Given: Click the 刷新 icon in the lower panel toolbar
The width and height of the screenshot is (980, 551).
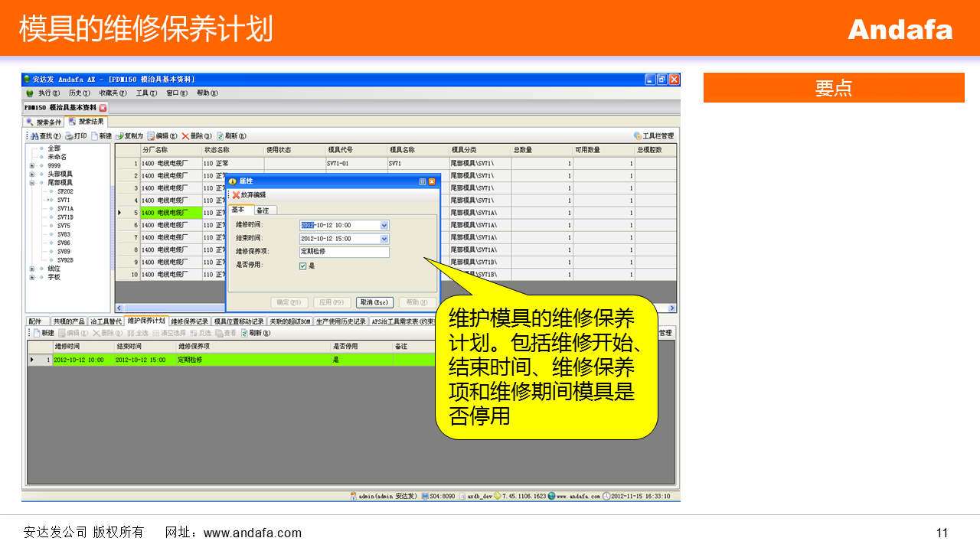Looking at the screenshot, I should (245, 333).
